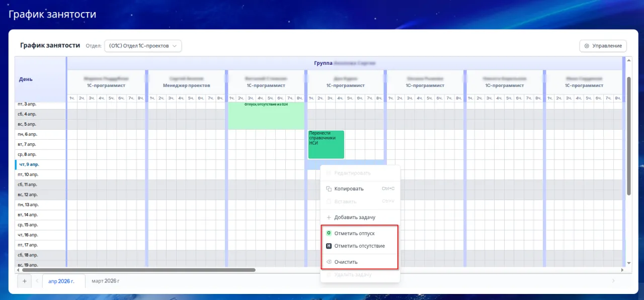
Task: Click the green О vacation icon
Action: pyautogui.click(x=329, y=233)
